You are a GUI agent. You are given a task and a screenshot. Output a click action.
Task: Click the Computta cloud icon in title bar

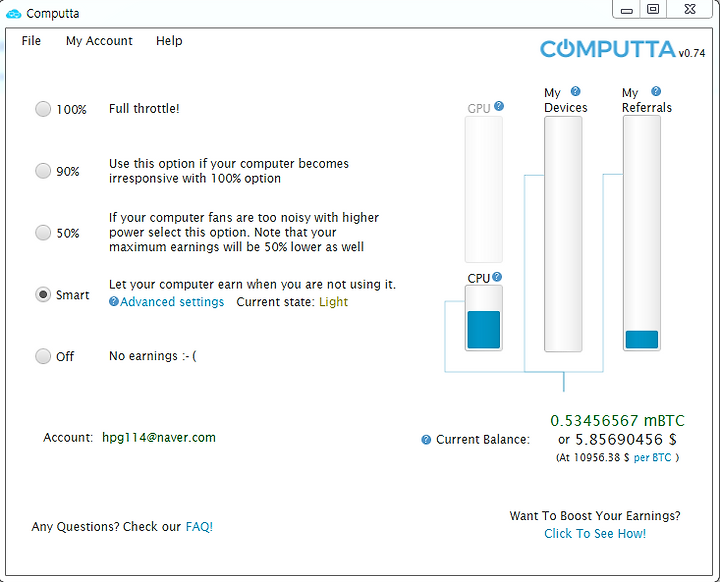[13, 14]
